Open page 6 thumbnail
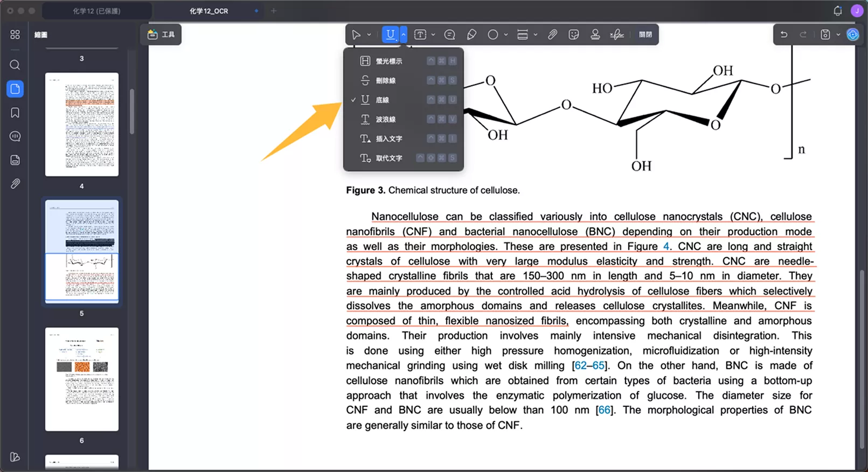This screenshot has width=868, height=472. [x=82, y=379]
